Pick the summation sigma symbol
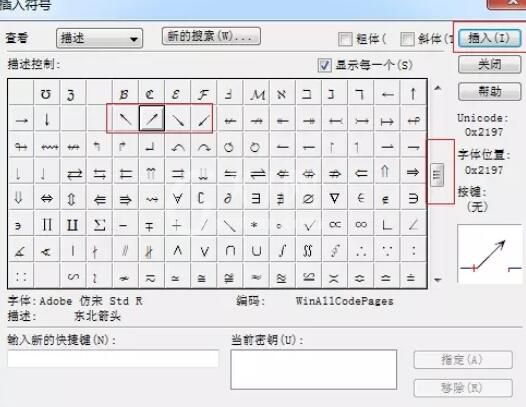 (x=99, y=224)
